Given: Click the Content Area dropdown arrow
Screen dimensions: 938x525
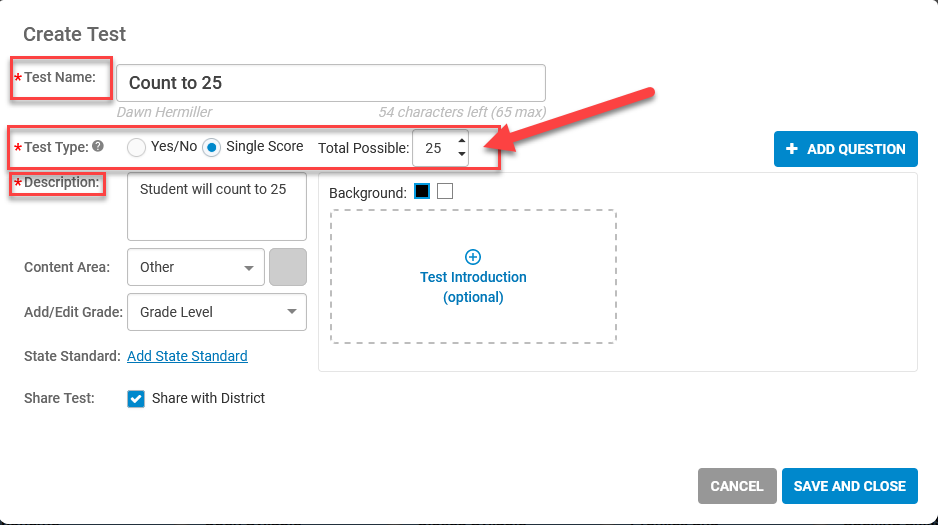Looking at the screenshot, I should pyautogui.click(x=249, y=268).
